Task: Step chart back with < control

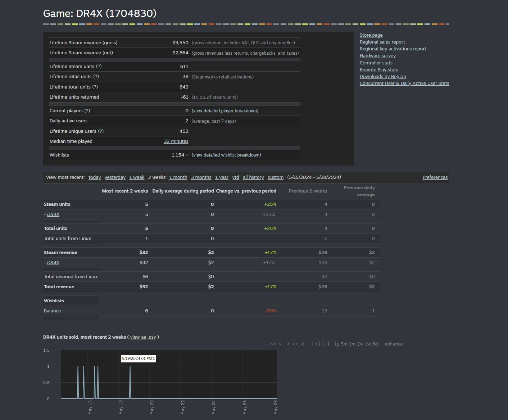Action: [x=280, y=344]
